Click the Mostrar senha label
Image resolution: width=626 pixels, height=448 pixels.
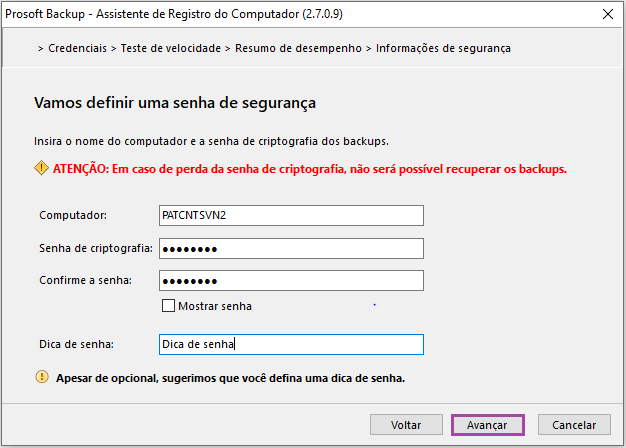215,306
